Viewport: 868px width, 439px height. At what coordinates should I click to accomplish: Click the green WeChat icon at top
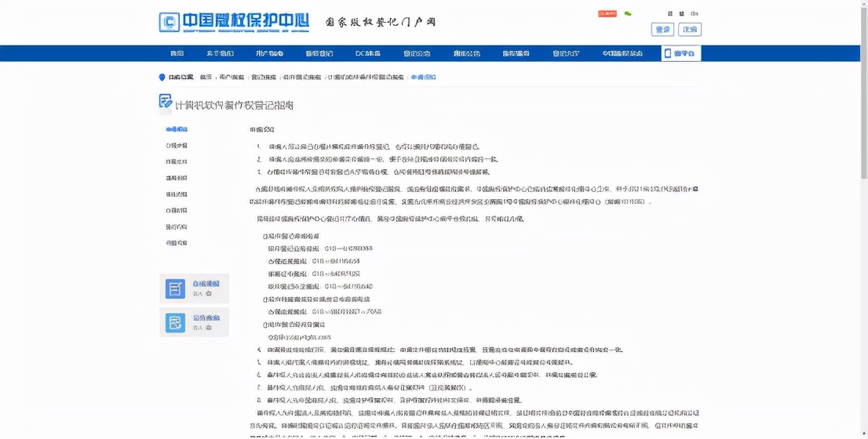(628, 13)
